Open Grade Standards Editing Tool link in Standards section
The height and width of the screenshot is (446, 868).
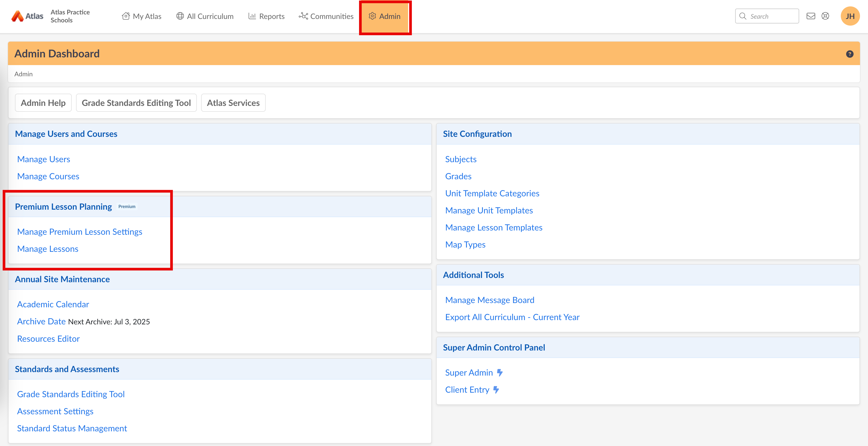pyautogui.click(x=71, y=395)
